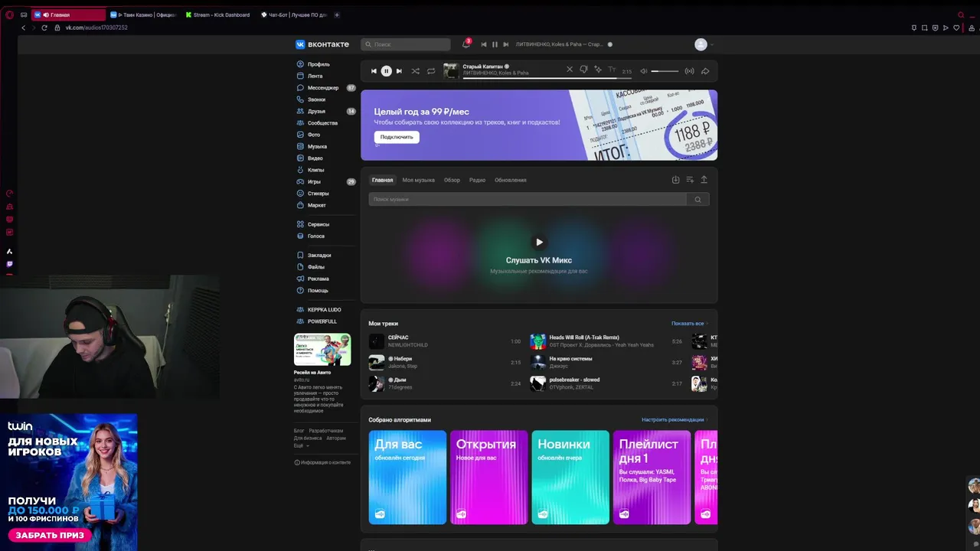
Task: Toggle repeat in the music player
Action: (431, 71)
